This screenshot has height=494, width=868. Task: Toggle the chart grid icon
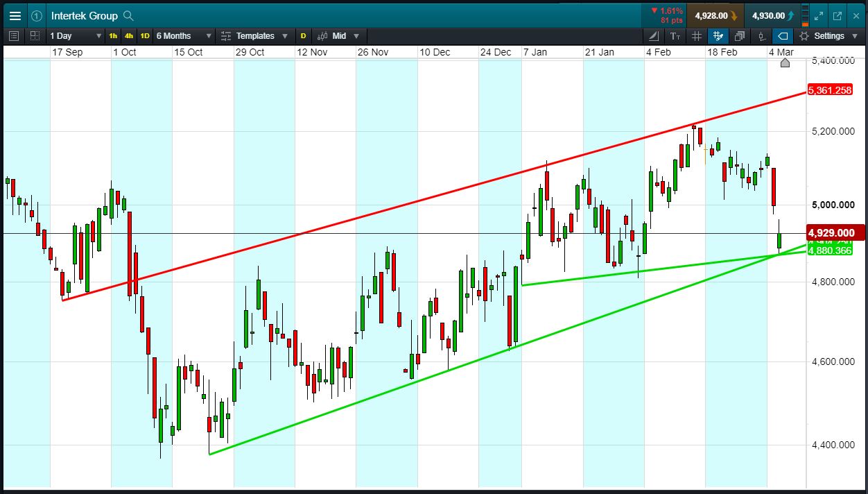tap(697, 36)
